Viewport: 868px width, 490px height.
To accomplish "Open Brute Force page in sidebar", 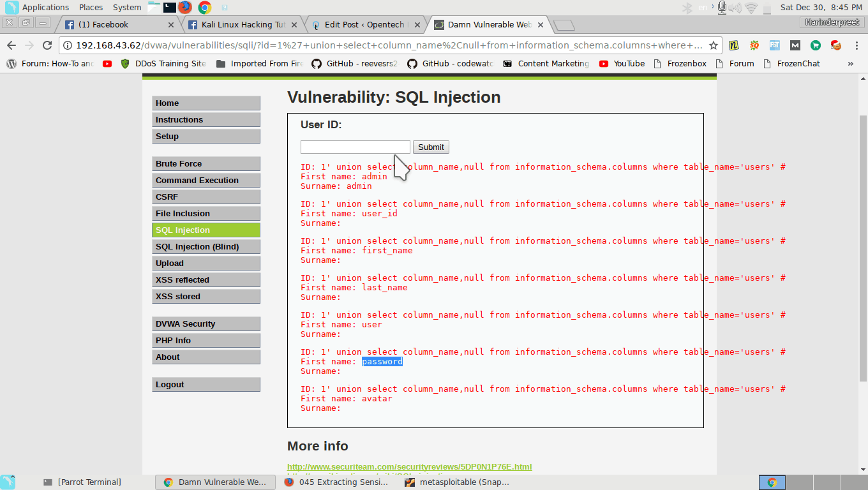I will [x=206, y=164].
